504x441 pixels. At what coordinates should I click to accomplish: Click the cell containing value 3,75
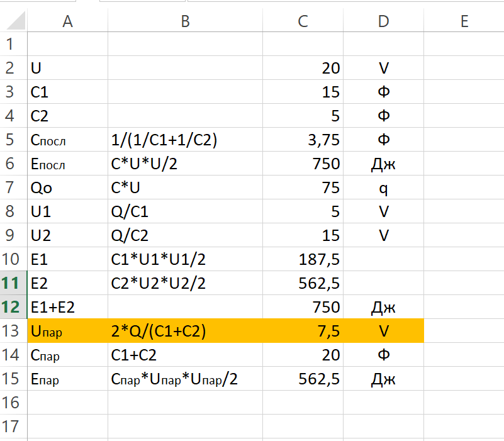(303, 140)
